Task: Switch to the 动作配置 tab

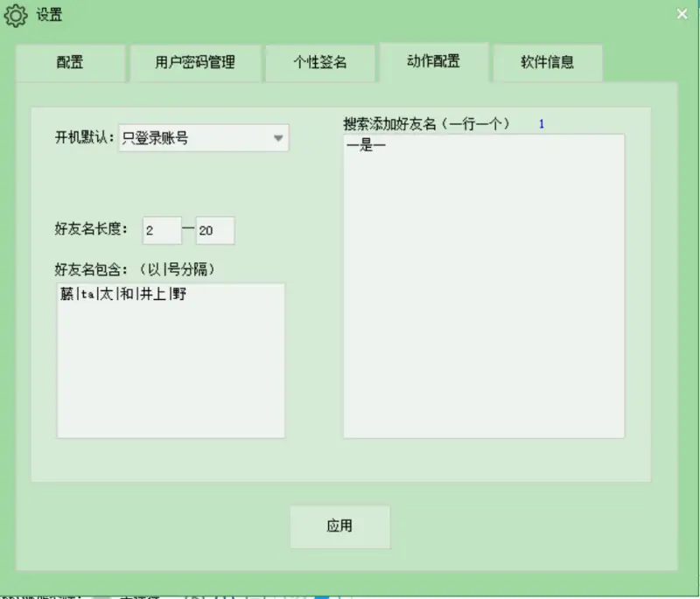Action: (x=433, y=62)
